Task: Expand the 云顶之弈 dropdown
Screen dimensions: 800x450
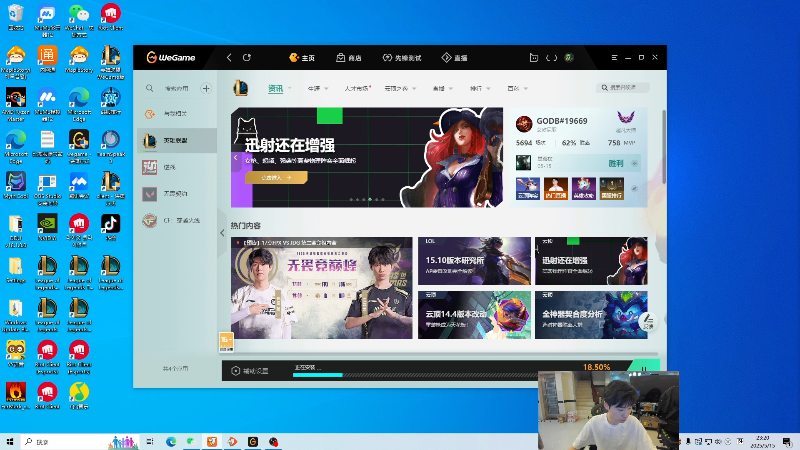Action: click(x=414, y=89)
